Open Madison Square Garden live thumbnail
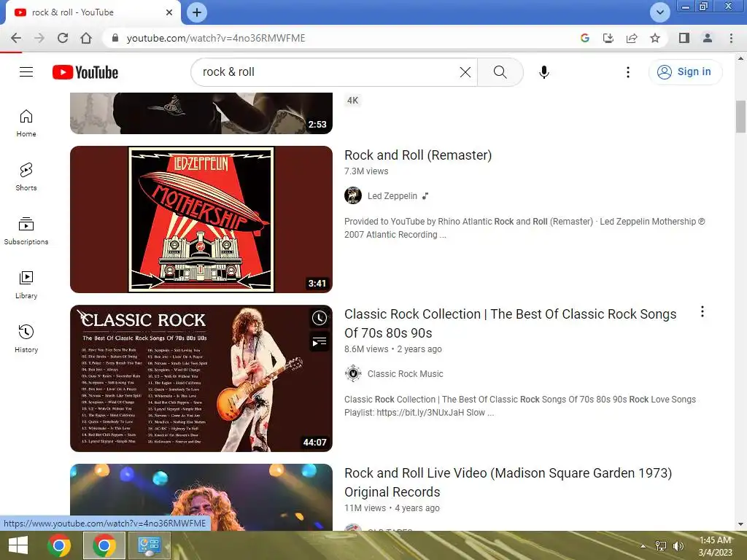Image resolution: width=747 pixels, height=560 pixels. click(x=201, y=497)
